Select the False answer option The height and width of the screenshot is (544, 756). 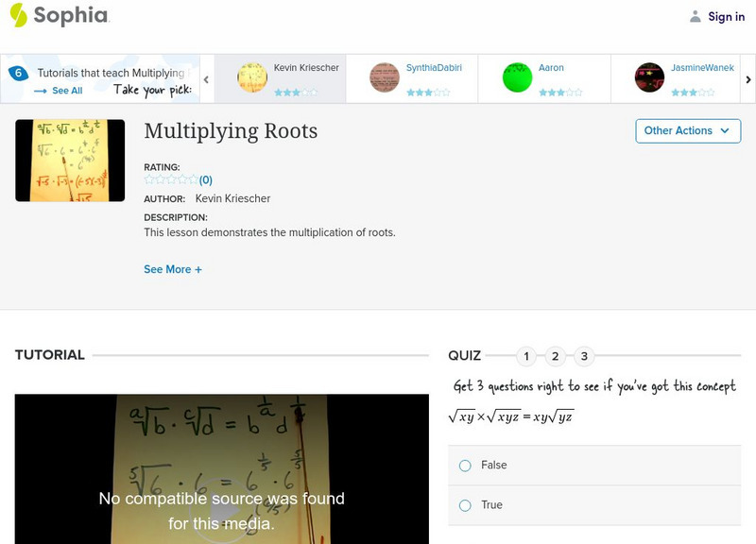click(x=464, y=465)
